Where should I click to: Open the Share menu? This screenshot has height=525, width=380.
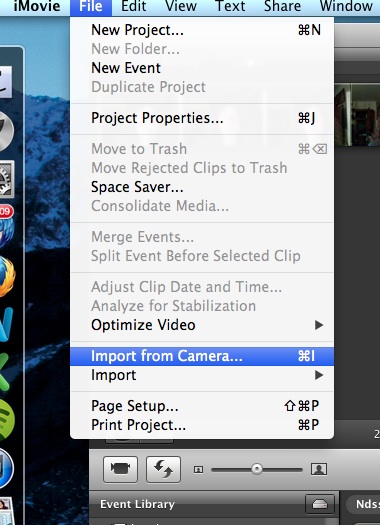pyautogui.click(x=282, y=6)
